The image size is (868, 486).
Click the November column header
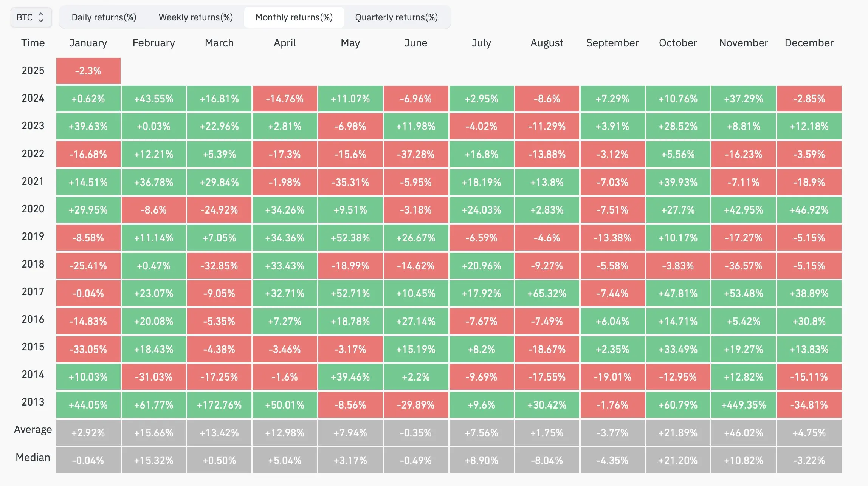[x=743, y=43]
